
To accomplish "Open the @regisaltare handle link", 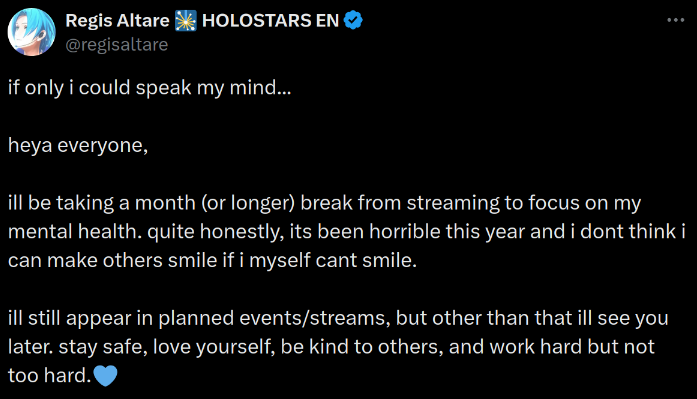I will pos(116,44).
